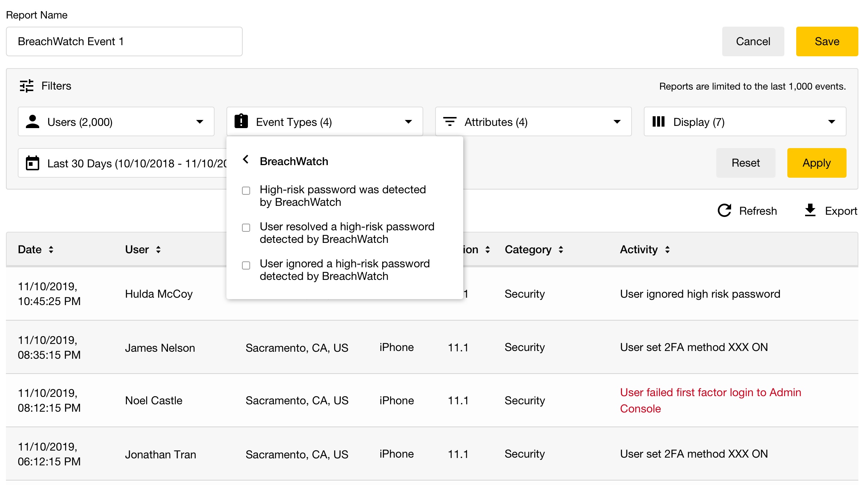Click User ignored high risk password activity
Screen dimensions: 868x485
tap(700, 294)
